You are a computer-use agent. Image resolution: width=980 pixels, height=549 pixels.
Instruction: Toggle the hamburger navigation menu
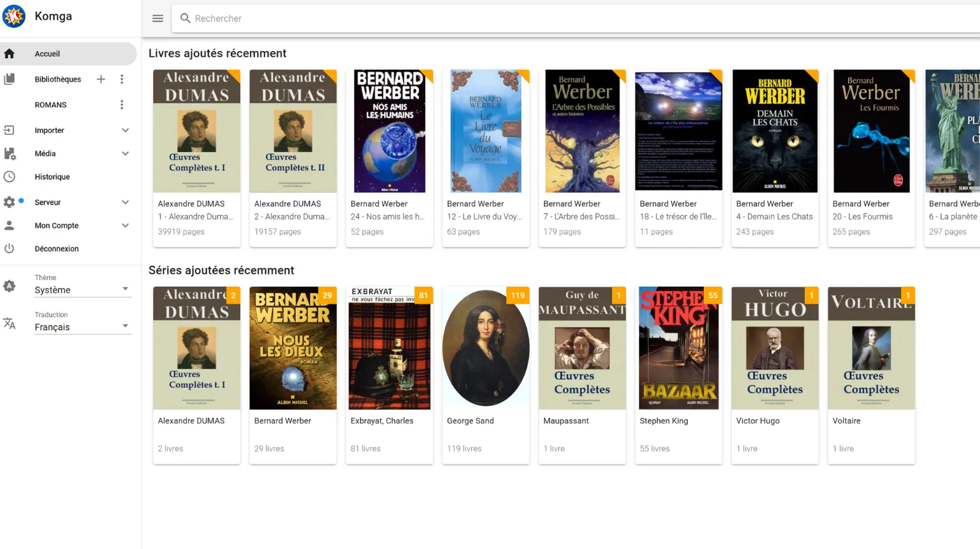(157, 18)
